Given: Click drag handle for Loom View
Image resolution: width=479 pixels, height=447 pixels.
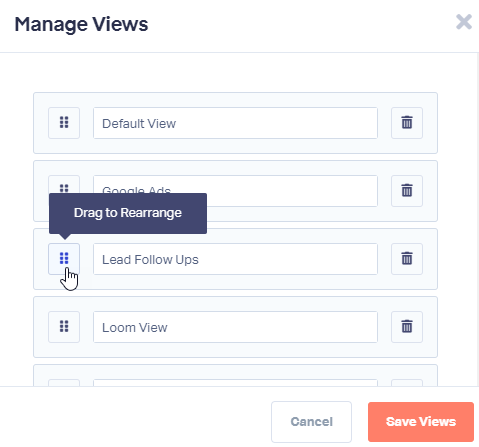Looking at the screenshot, I should [x=64, y=327].
